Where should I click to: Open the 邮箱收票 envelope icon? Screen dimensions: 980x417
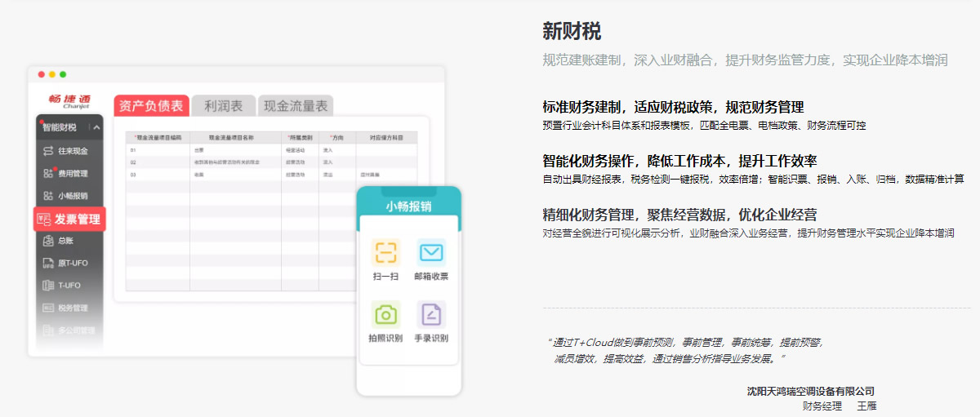click(x=430, y=252)
